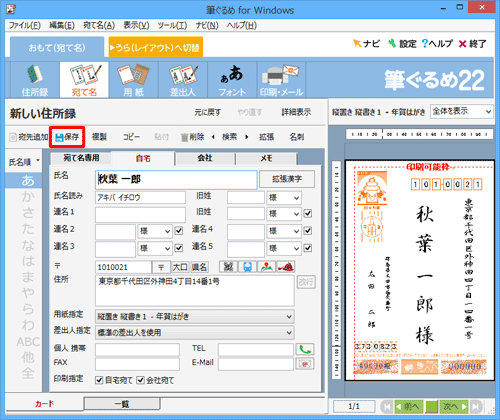This screenshot has width=500, height=420.
Task: Uncheck 会社宛て print option
Action: pos(141,380)
